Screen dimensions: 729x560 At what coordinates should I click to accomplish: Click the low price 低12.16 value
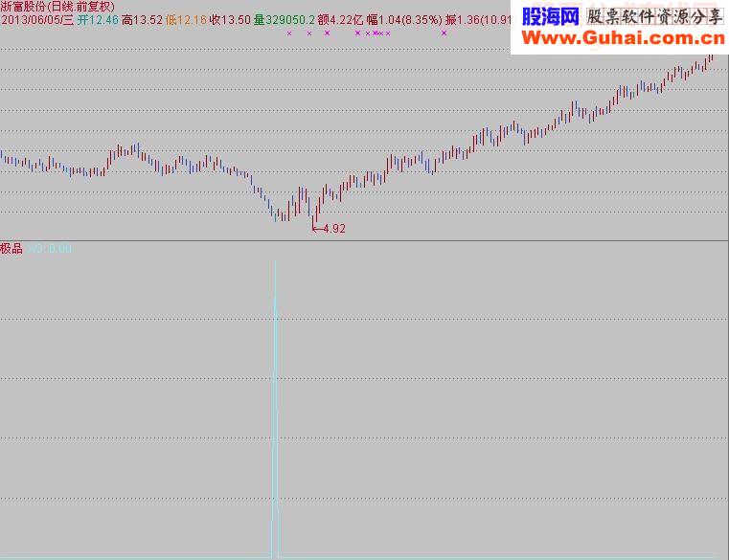[187, 20]
